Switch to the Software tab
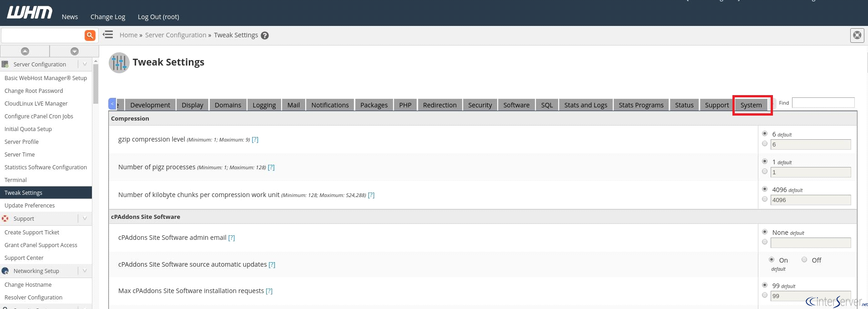 (x=516, y=105)
